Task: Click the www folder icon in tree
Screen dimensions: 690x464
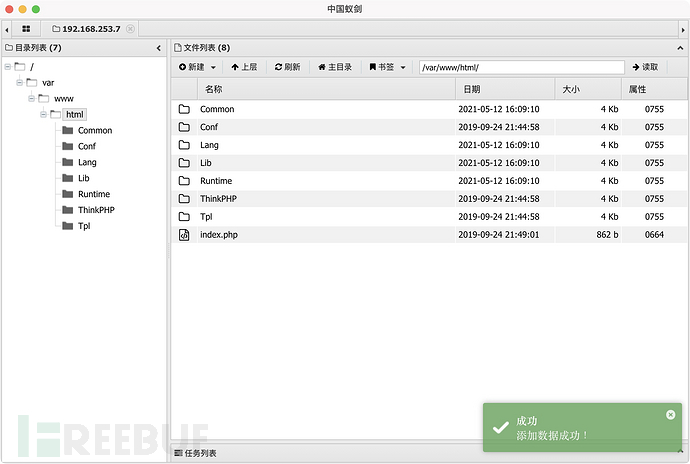Action: tap(43, 98)
